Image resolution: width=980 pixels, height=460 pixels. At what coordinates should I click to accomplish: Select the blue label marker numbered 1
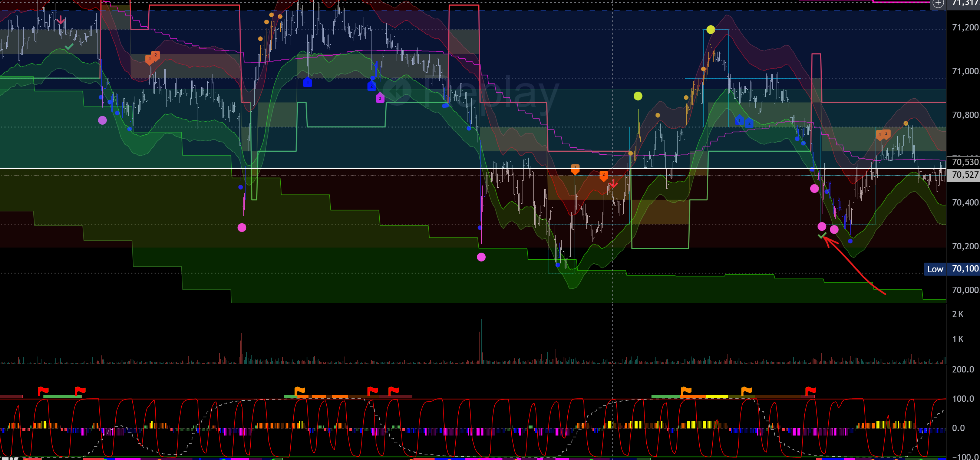tap(307, 82)
